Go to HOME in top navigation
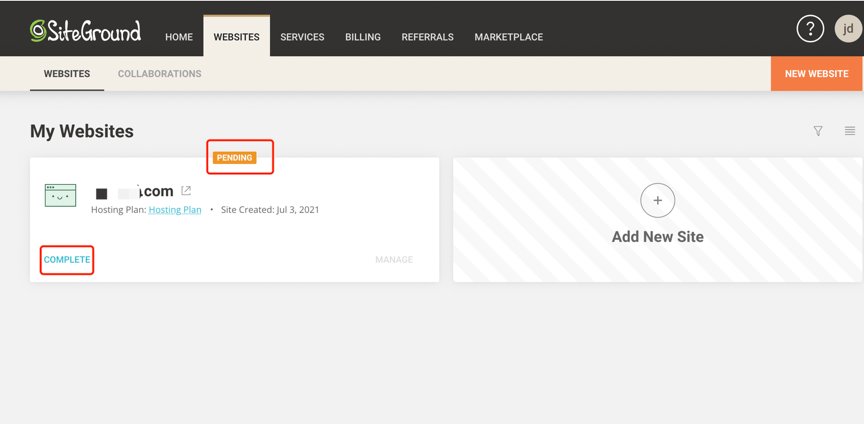 click(x=179, y=37)
